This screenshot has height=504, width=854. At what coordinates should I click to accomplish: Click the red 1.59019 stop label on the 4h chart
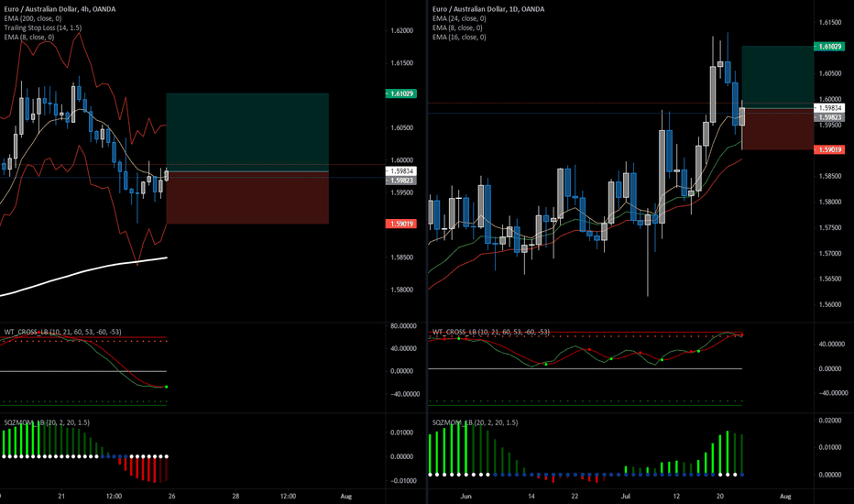click(400, 224)
